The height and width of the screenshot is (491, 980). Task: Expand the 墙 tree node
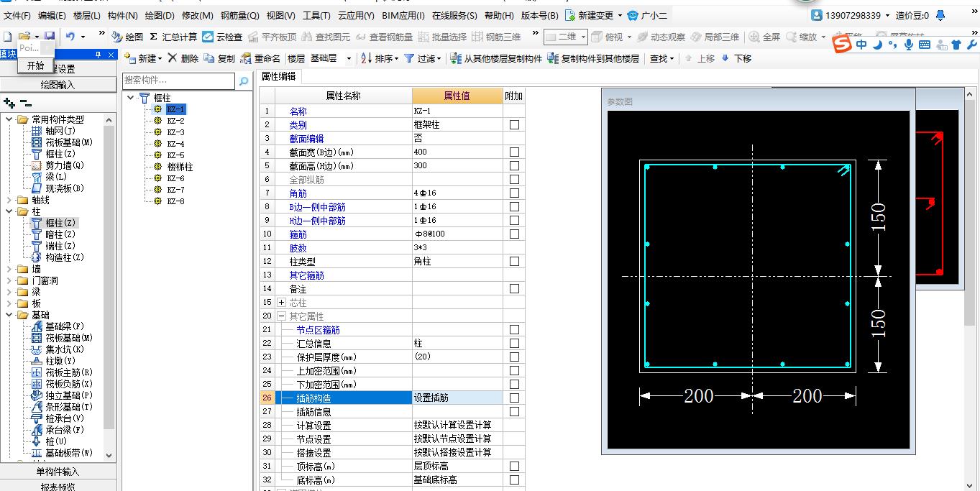pos(9,269)
